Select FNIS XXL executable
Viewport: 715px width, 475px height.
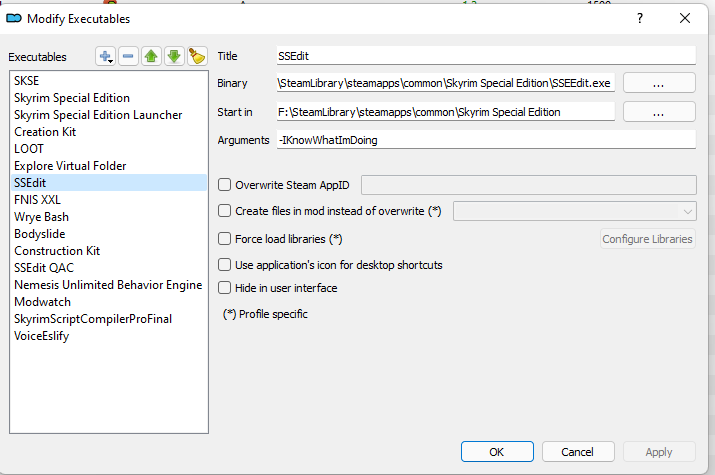click(109, 200)
